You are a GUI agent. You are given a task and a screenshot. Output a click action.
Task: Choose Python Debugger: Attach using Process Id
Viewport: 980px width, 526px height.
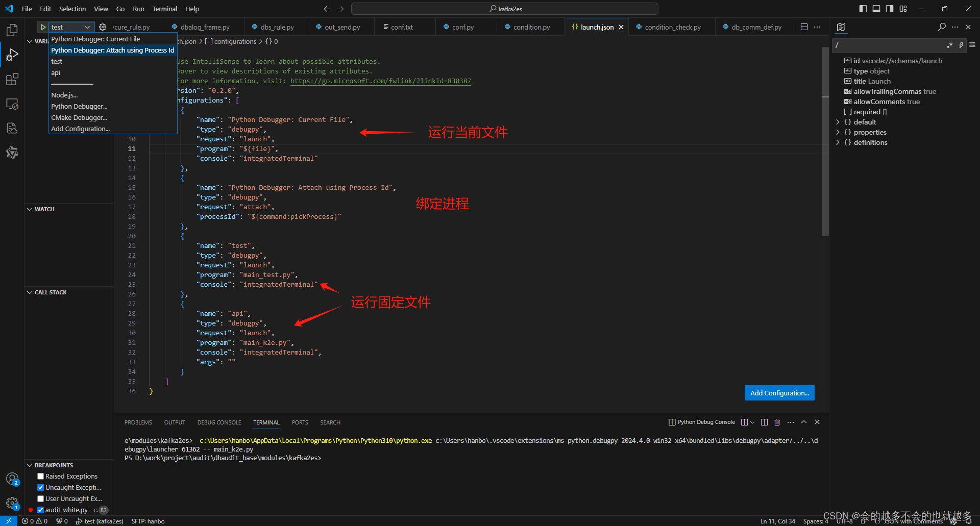[113, 50]
